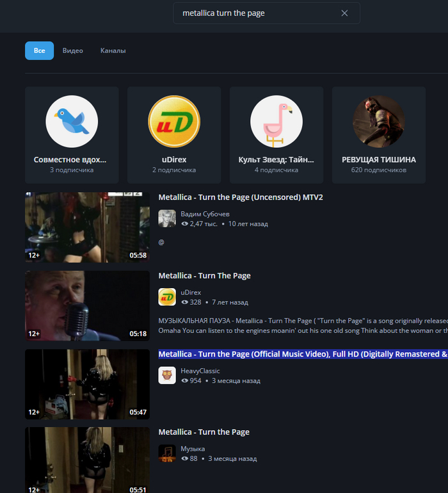The height and width of the screenshot is (493, 448).
Task: Open the Музыка channel music-note avatar
Action: [x=167, y=453]
